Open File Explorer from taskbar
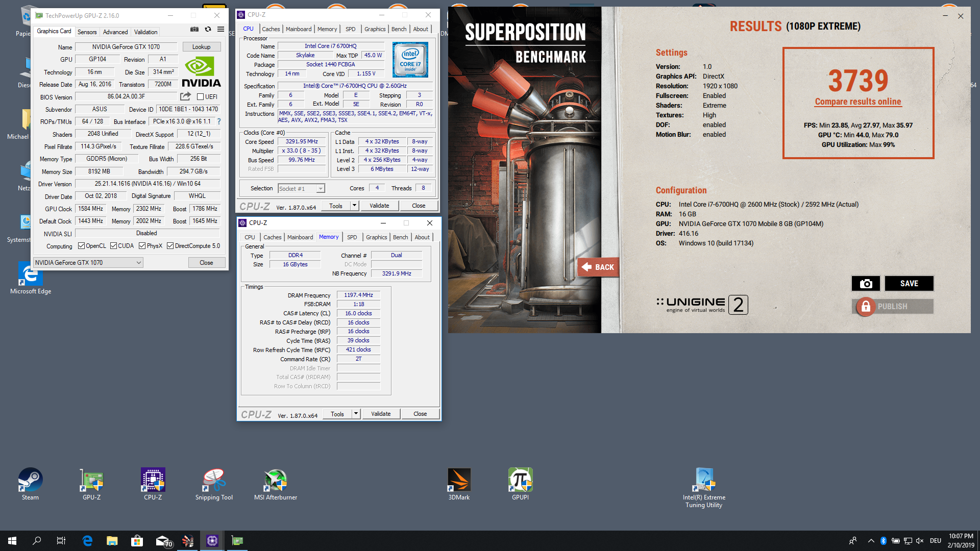The image size is (980, 551). tap(112, 541)
